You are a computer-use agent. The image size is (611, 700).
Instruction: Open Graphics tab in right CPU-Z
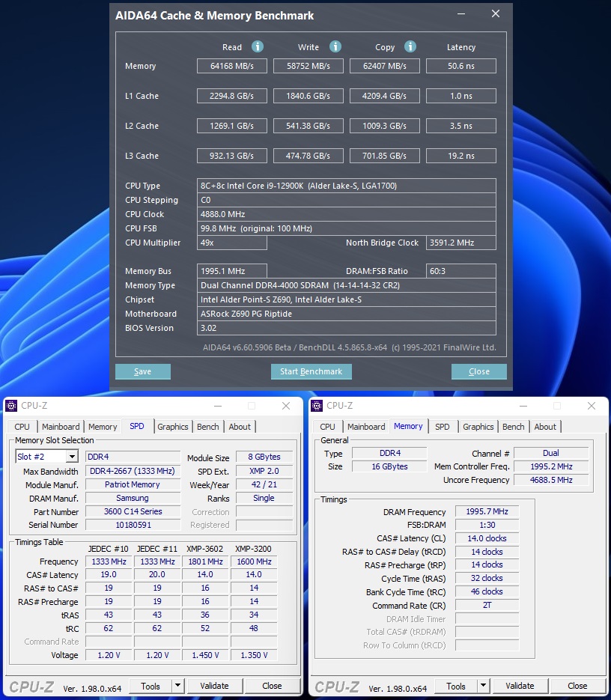point(478,427)
